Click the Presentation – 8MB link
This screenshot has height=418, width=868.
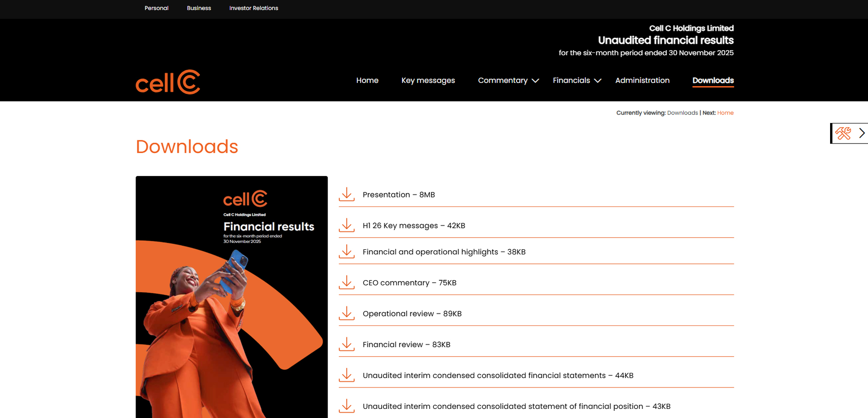tap(399, 195)
